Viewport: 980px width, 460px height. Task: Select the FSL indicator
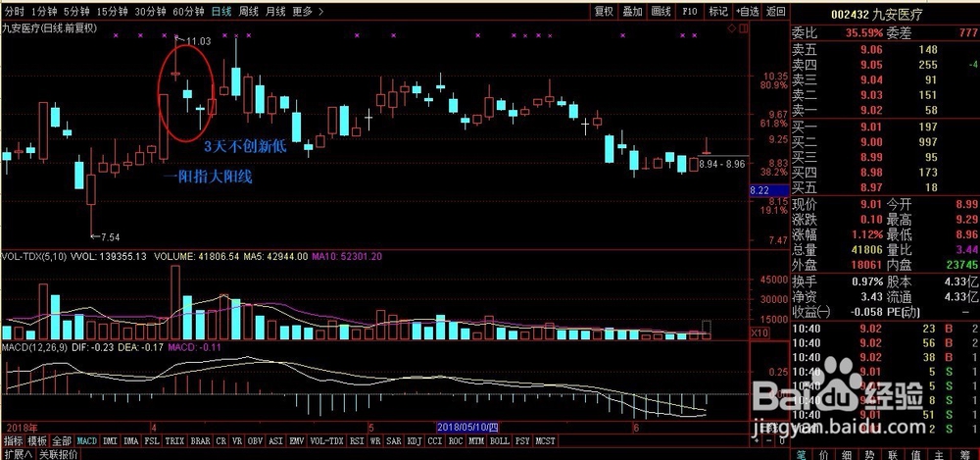tap(152, 441)
